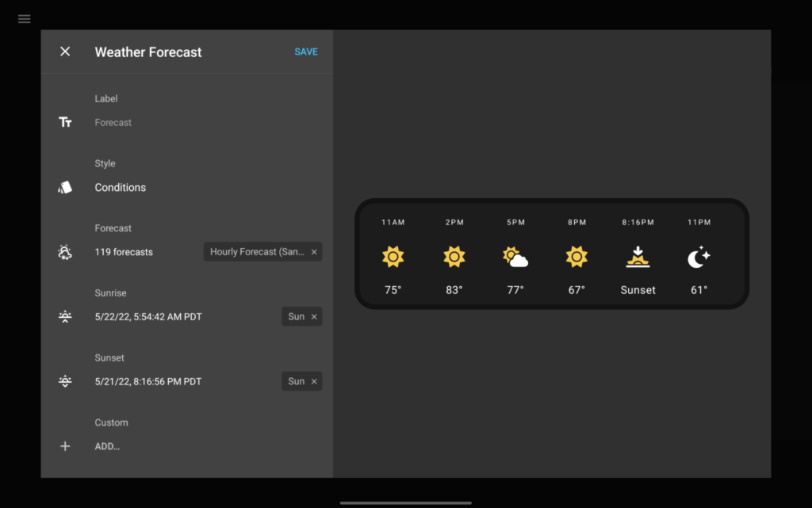
Task: Select the 11PM moon forecast icon
Action: point(699,257)
